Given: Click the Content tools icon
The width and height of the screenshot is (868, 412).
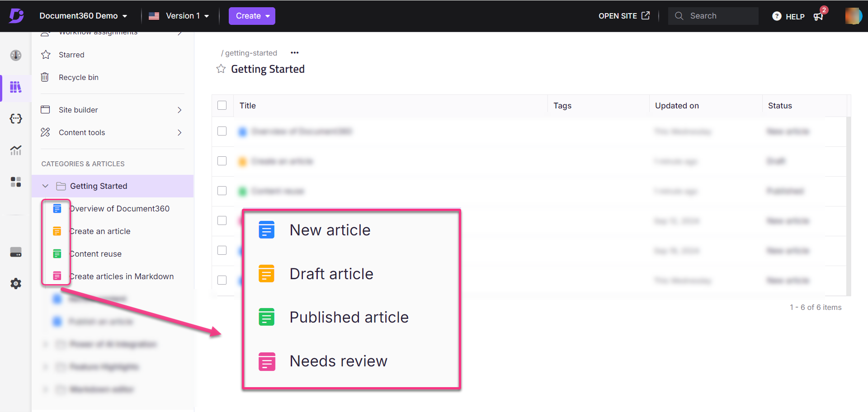Looking at the screenshot, I should [45, 132].
